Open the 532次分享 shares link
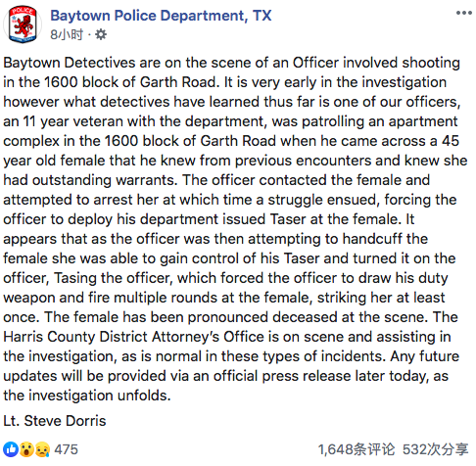 tap(435, 449)
